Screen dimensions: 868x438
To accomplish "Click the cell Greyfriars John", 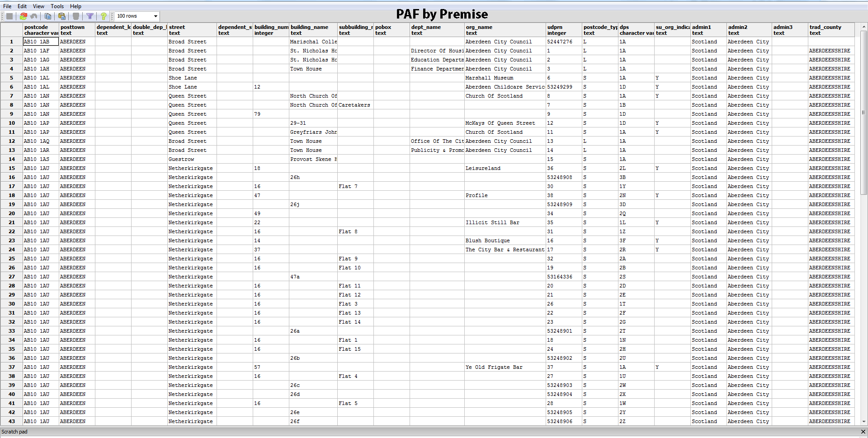I will pyautogui.click(x=313, y=132).
